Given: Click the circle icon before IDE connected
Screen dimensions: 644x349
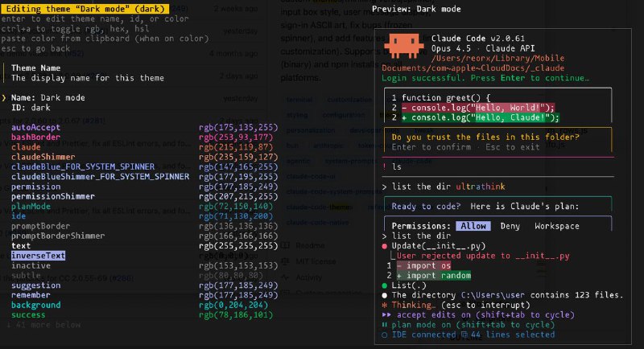Looking at the screenshot, I should [386, 335].
